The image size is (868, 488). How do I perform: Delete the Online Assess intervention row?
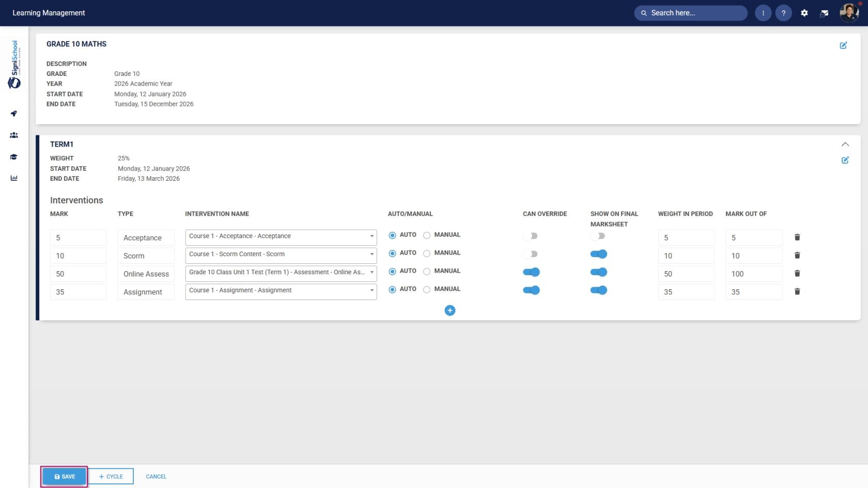[x=797, y=273]
